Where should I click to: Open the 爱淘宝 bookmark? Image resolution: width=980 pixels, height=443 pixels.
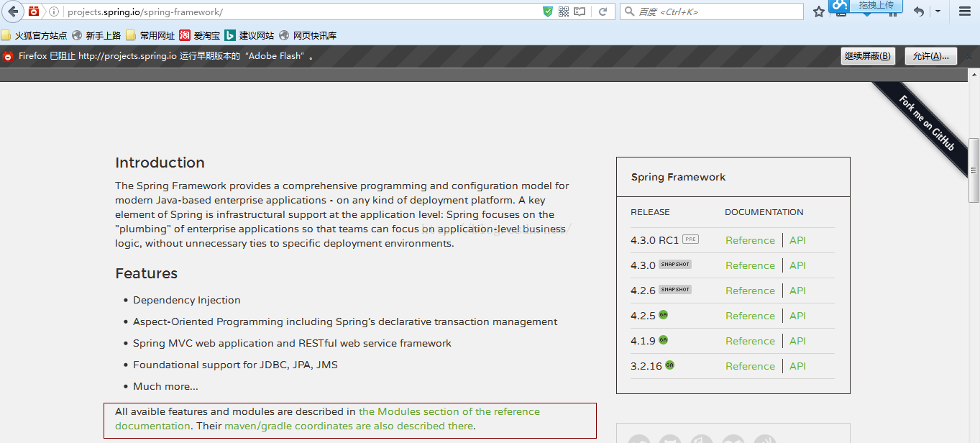click(200, 35)
